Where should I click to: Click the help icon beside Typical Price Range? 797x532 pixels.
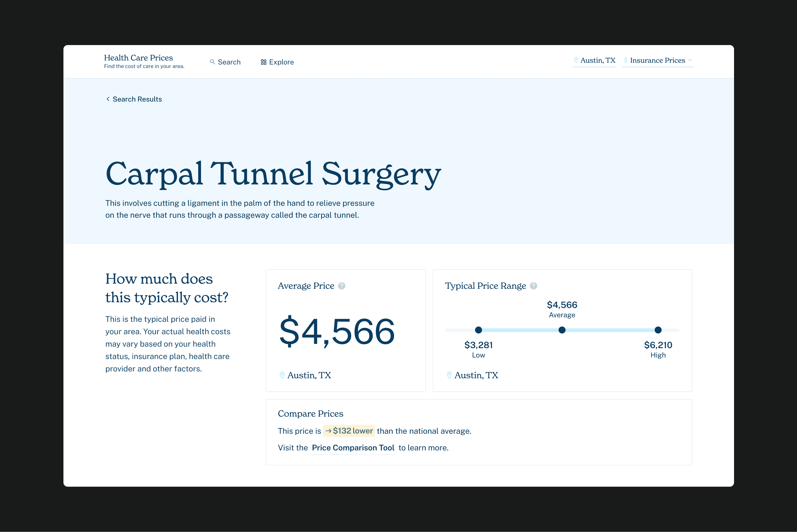tap(533, 286)
